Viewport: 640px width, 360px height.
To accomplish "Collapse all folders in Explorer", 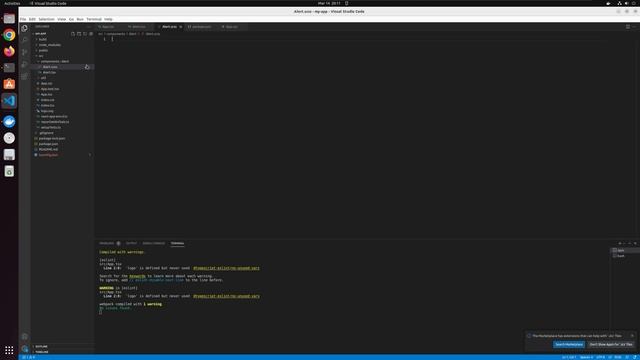I will point(91,34).
